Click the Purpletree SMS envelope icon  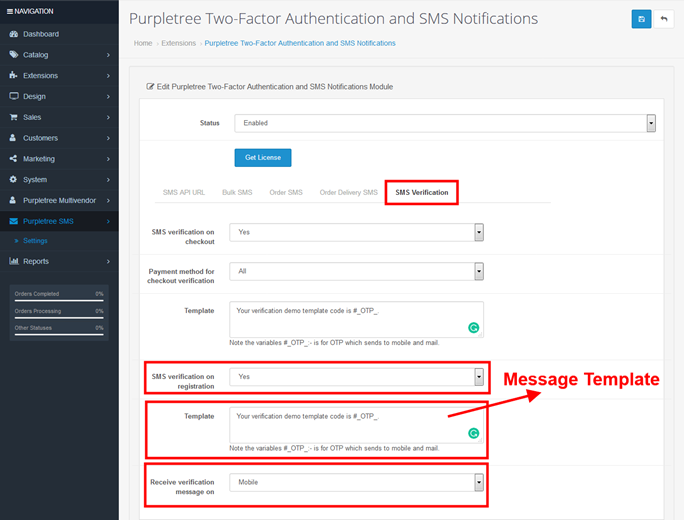click(14, 221)
